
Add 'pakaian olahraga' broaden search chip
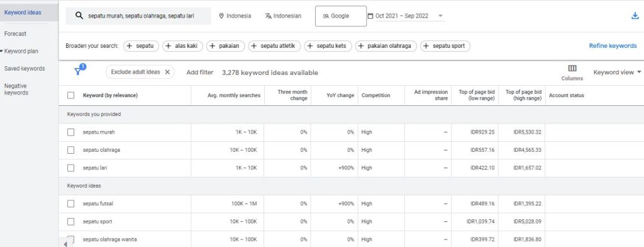pos(386,46)
